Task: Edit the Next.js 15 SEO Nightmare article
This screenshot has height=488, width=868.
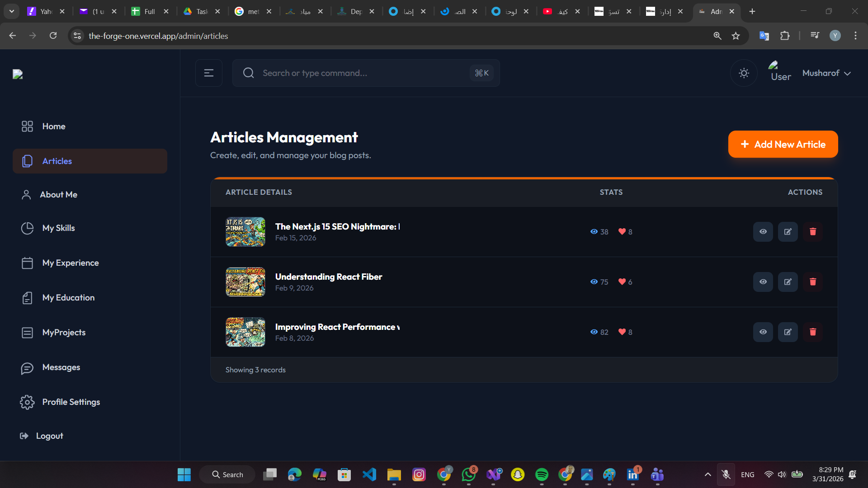Action: 788,232
